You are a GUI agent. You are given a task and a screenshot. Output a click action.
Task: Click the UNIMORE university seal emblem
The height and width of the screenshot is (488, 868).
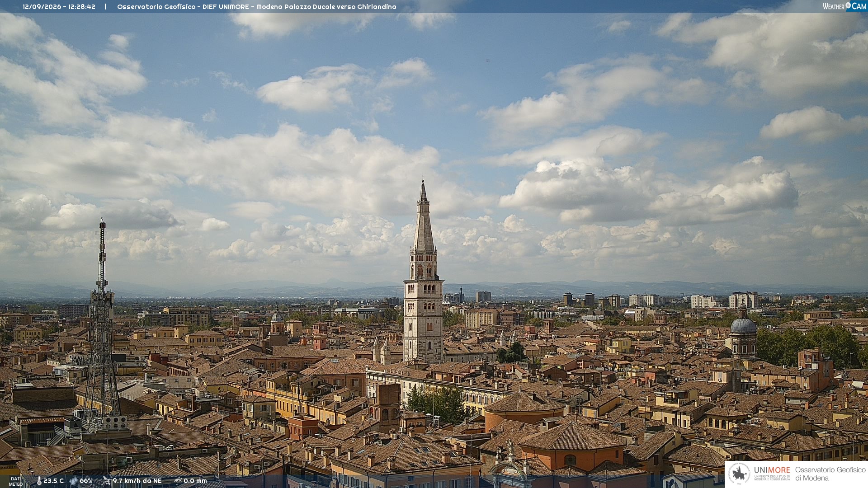(740, 474)
